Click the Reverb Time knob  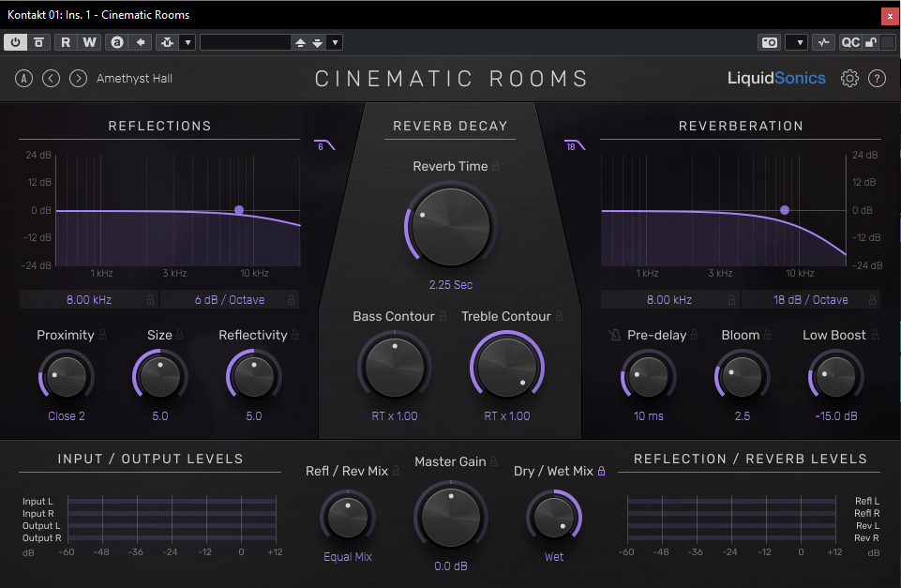[450, 227]
